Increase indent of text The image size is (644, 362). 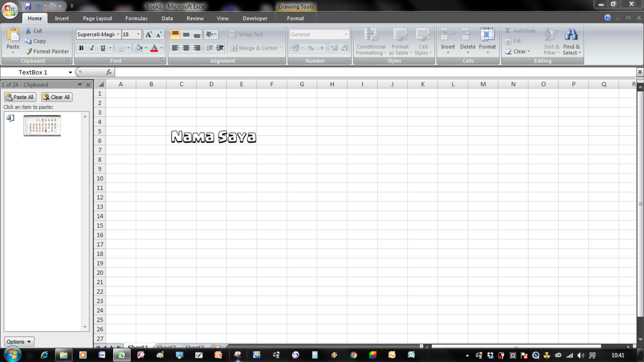point(220,48)
